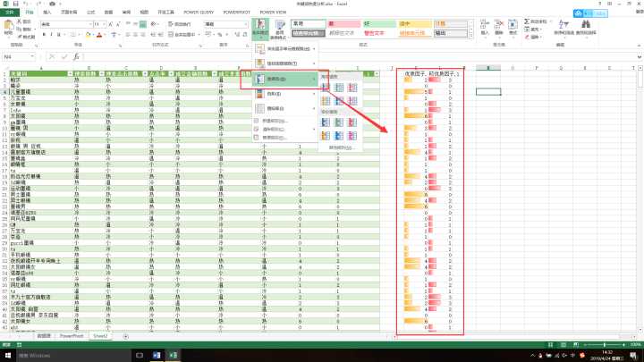
Task: Click the Sort & Filter icon
Action: [x=563, y=27]
